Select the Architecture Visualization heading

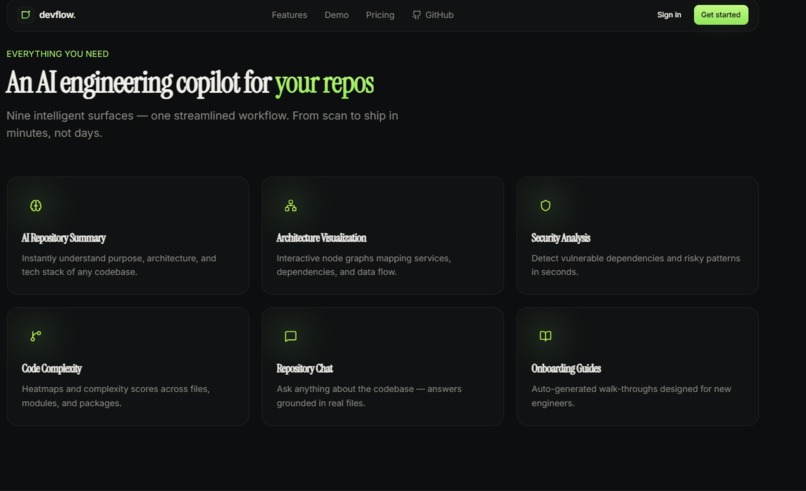(321, 238)
